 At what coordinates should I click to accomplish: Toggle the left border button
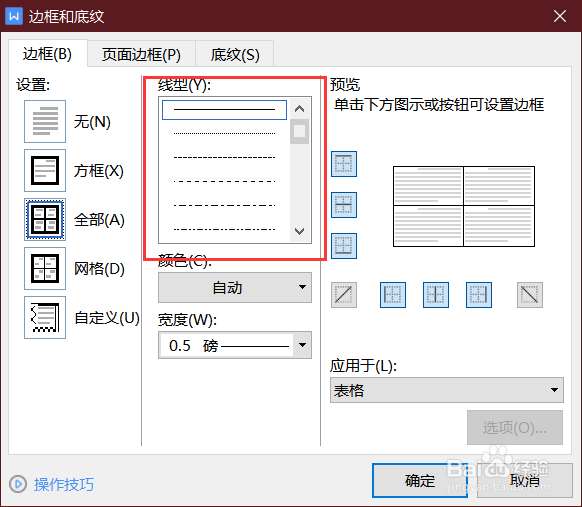(x=393, y=295)
